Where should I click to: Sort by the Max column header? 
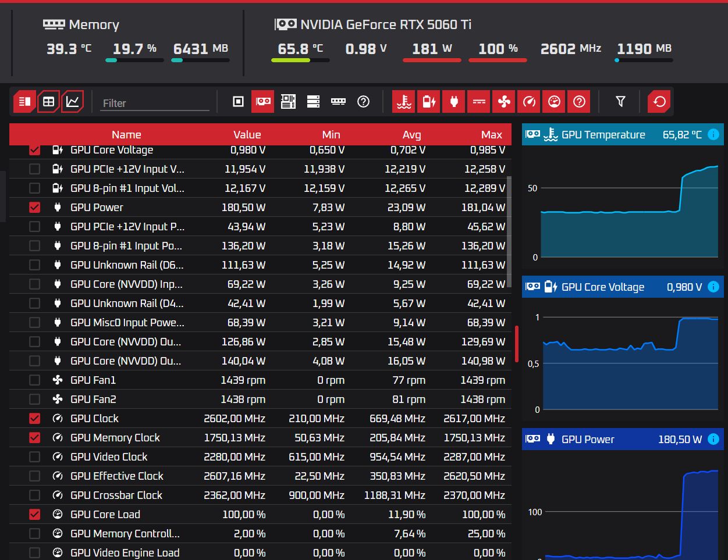[492, 134]
